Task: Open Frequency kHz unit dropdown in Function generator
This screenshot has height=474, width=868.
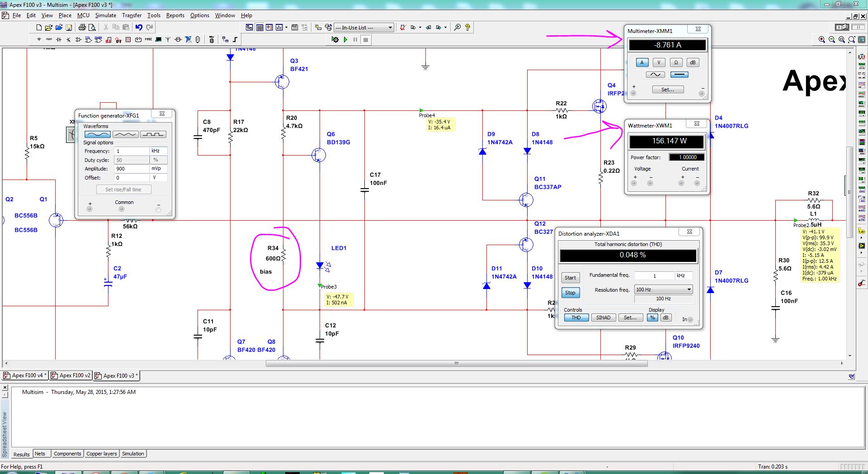Action: 159,151
